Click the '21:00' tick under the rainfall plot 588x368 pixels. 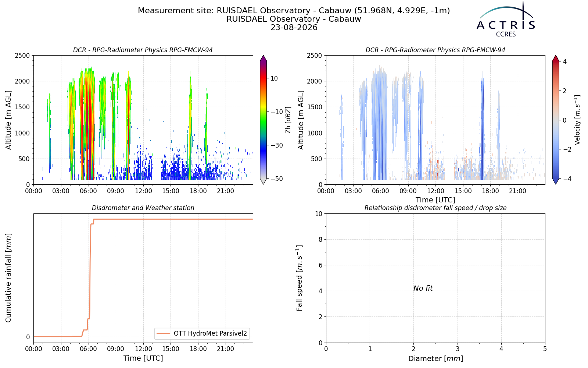225,349
